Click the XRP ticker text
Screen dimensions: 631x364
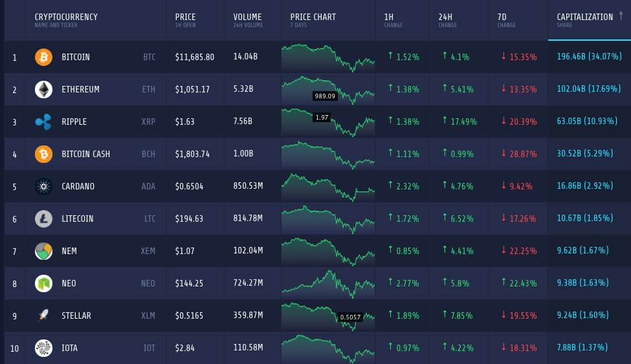(x=148, y=122)
